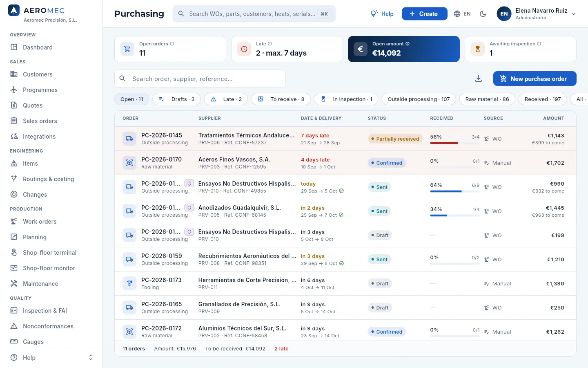
Task: Go to Programmes airplane icon
Action: 14,90
